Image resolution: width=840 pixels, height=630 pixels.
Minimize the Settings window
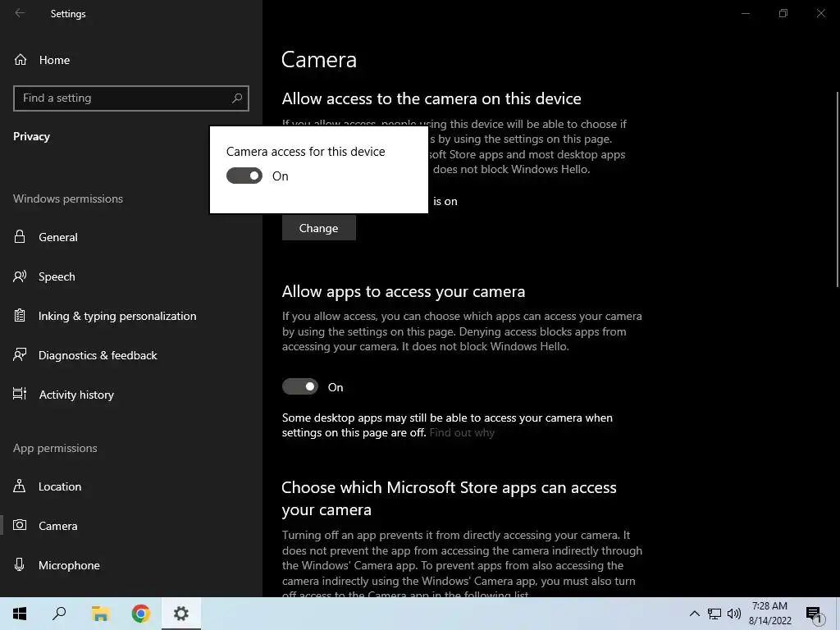coord(745,13)
